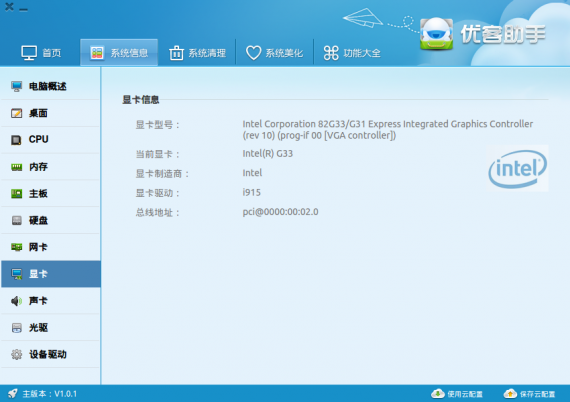Image resolution: width=570 pixels, height=402 pixels.
Task: Select the 硬盘 hard disk icon
Action: 16,220
